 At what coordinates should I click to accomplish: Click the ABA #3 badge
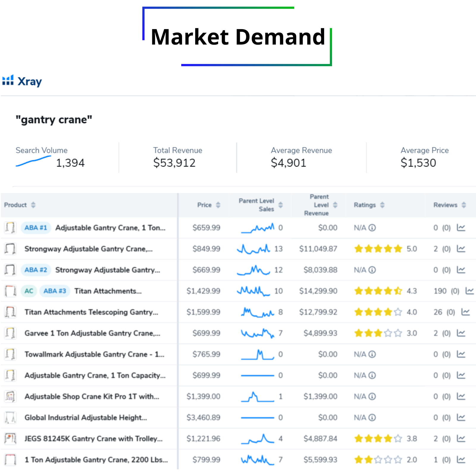click(55, 291)
